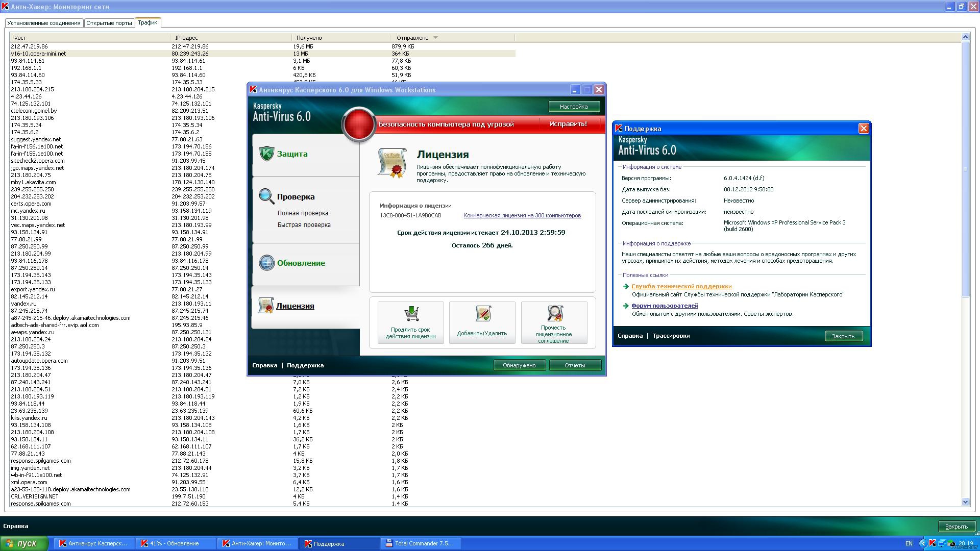Viewport: 980px width, 551px height.
Task: Click Справка in the network monitor footer
Action: pyautogui.click(x=16, y=526)
